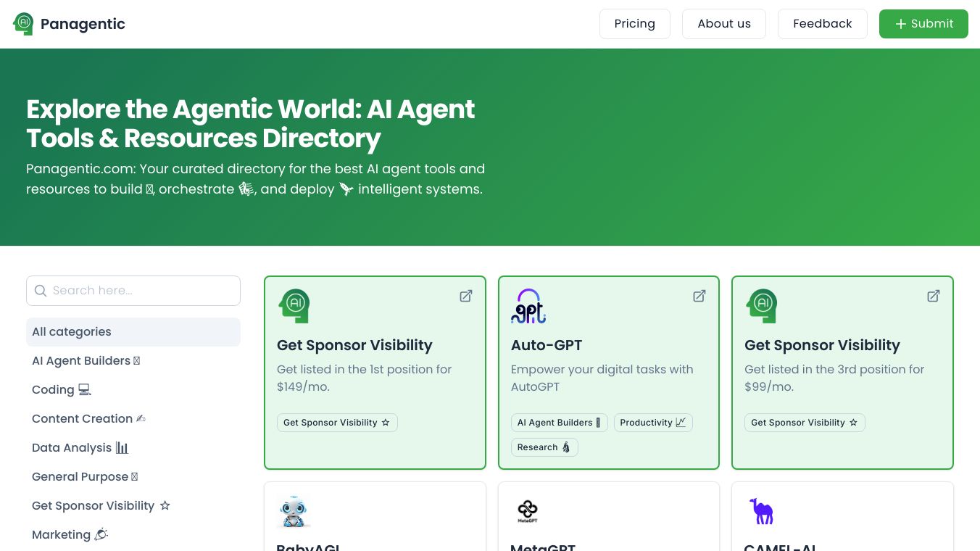Open the Feedback page
Screen dimensions: 980x551
click(822, 24)
